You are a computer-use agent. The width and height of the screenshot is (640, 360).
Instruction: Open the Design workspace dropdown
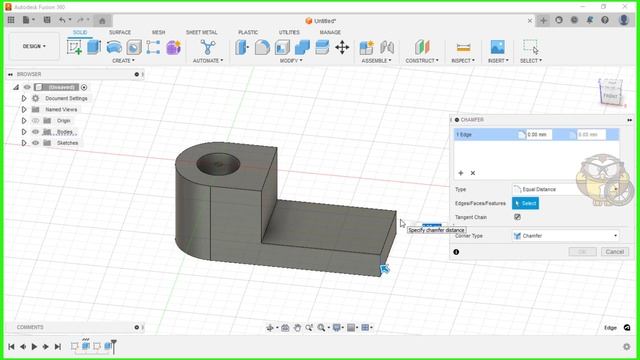tap(34, 46)
